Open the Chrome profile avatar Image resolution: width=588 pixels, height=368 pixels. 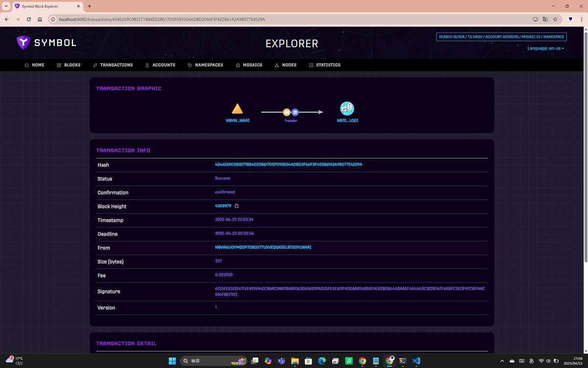570,19
